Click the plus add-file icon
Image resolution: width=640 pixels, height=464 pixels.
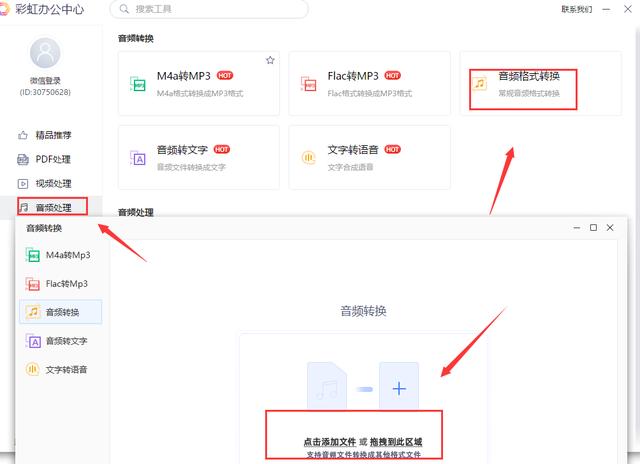coord(399,388)
